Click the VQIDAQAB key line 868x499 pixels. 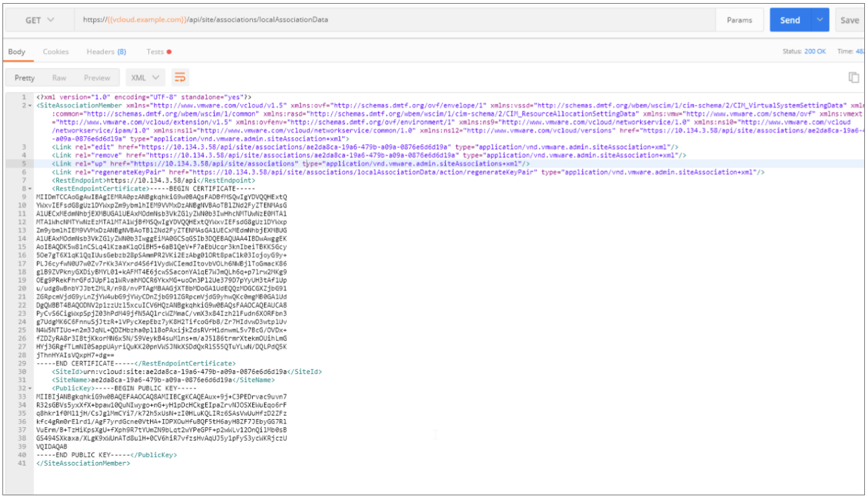coord(51,447)
